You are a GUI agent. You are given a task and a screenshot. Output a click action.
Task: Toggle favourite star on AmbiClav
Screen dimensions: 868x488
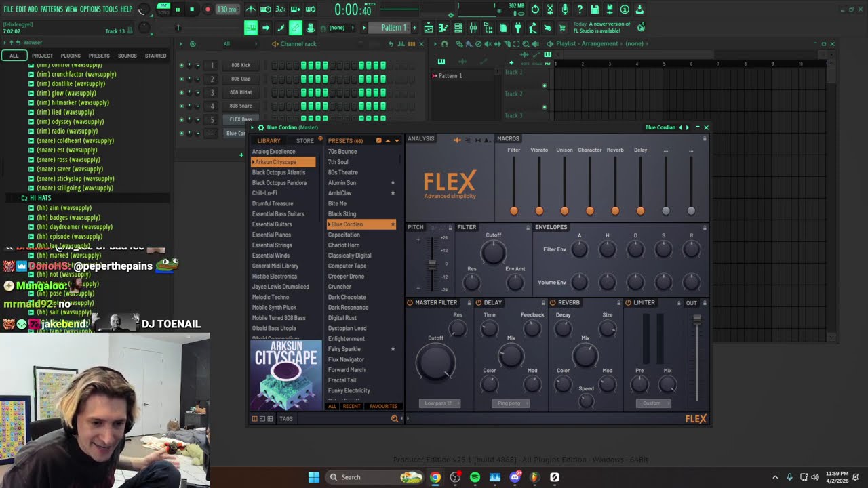[x=393, y=193]
